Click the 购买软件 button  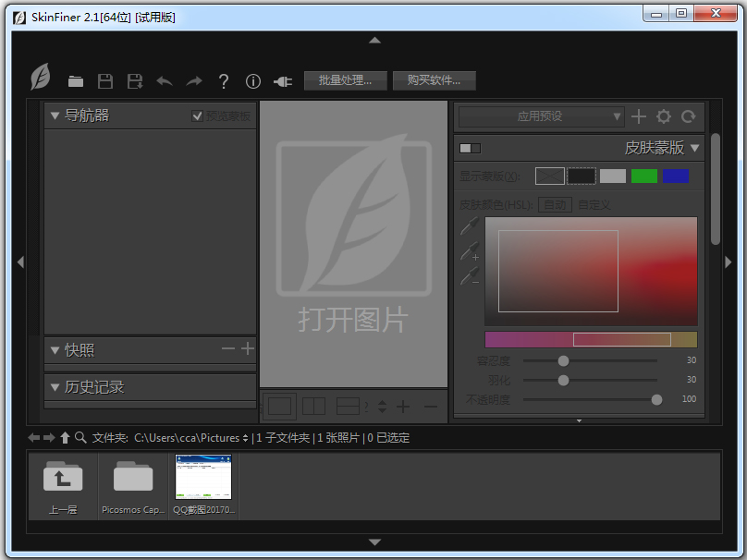tap(434, 80)
